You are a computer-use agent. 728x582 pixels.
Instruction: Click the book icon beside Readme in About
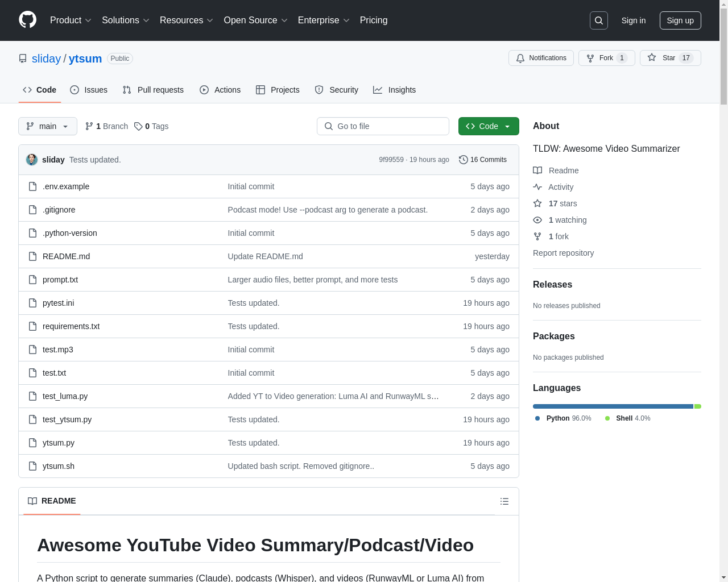click(537, 171)
